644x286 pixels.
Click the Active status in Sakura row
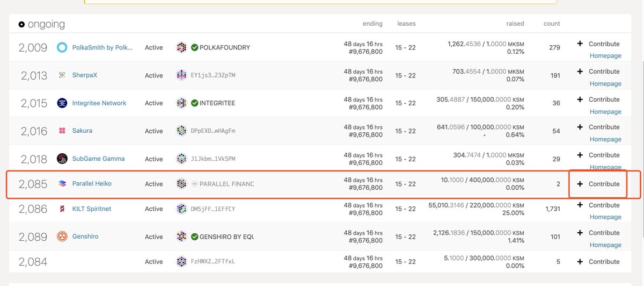point(154,131)
